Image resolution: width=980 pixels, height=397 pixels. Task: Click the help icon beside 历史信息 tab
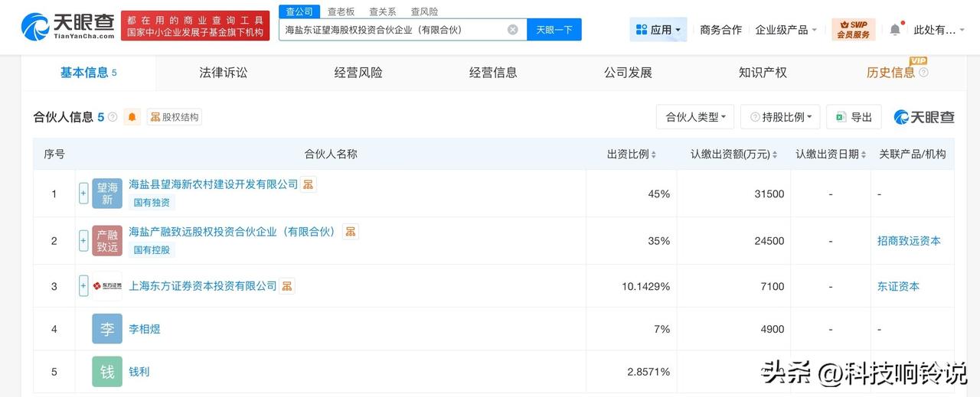tap(923, 73)
